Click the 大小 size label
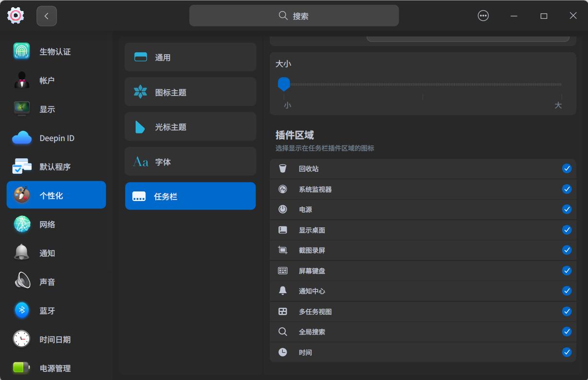The image size is (588, 380). pyautogui.click(x=283, y=64)
